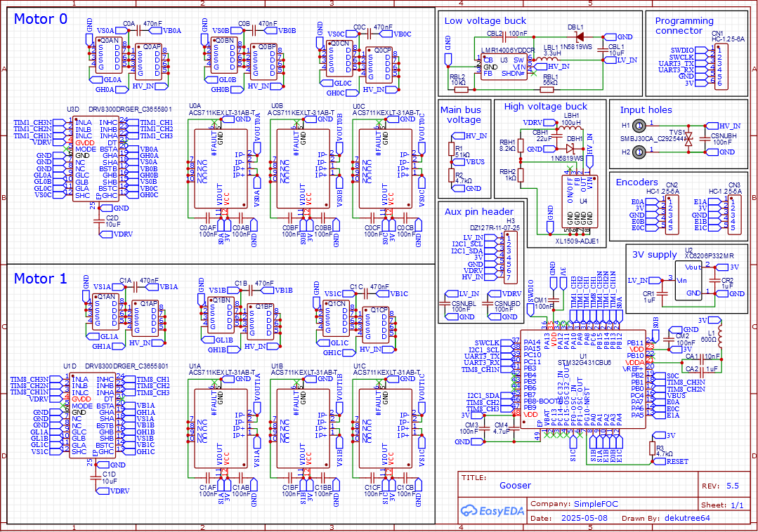Select the 'LMR14006YDDCR' part label
Screen dimensions: 758x532
point(508,51)
